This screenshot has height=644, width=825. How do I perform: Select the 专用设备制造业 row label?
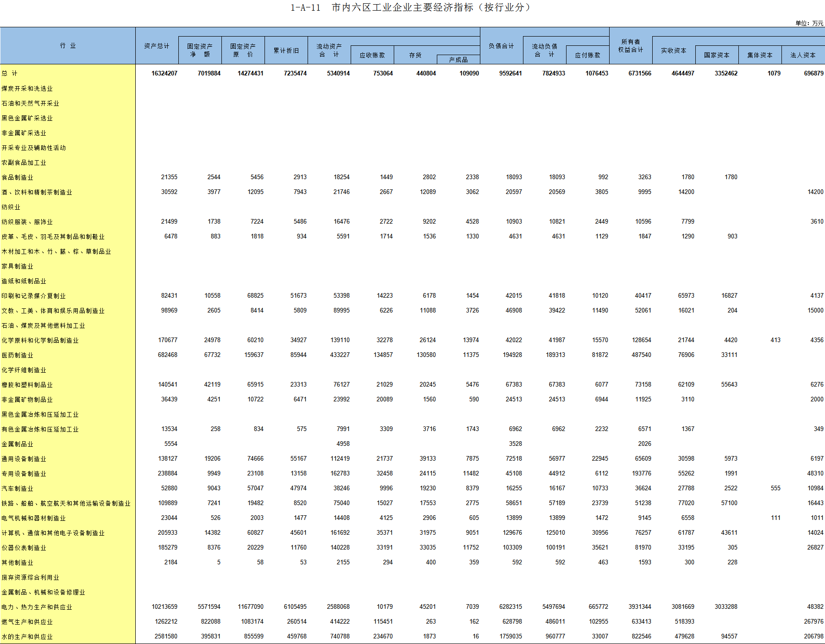[24, 474]
